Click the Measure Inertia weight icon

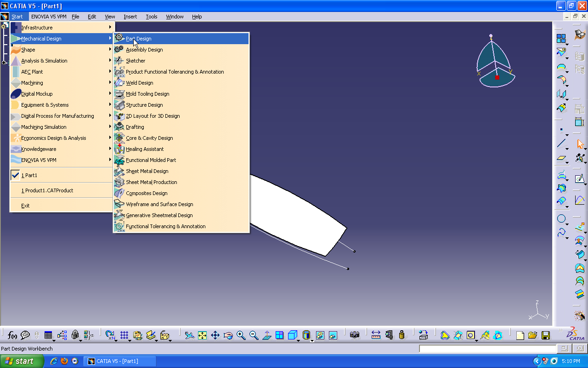(x=402, y=335)
